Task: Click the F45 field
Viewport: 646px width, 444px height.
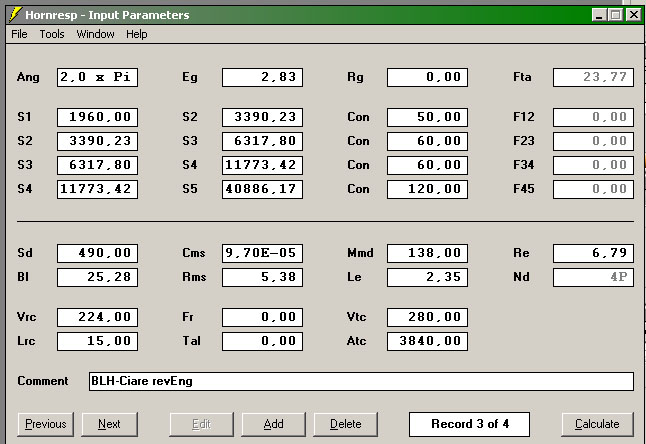Action: 593,189
